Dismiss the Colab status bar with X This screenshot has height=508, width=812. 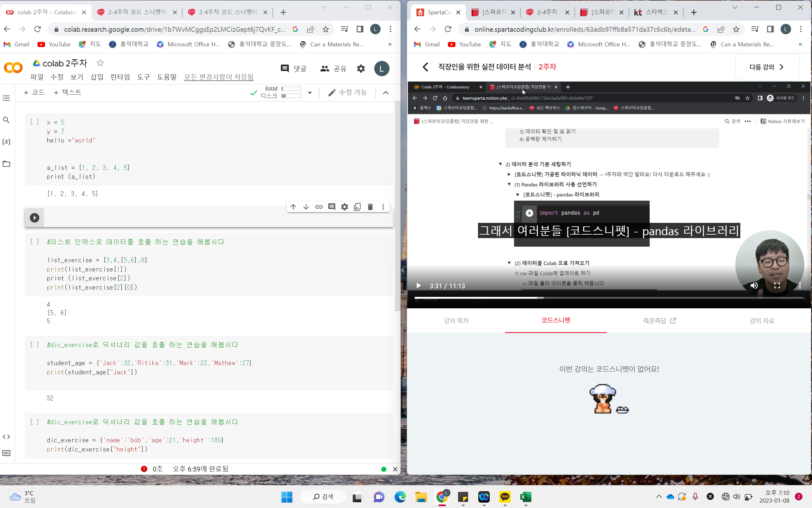395,469
